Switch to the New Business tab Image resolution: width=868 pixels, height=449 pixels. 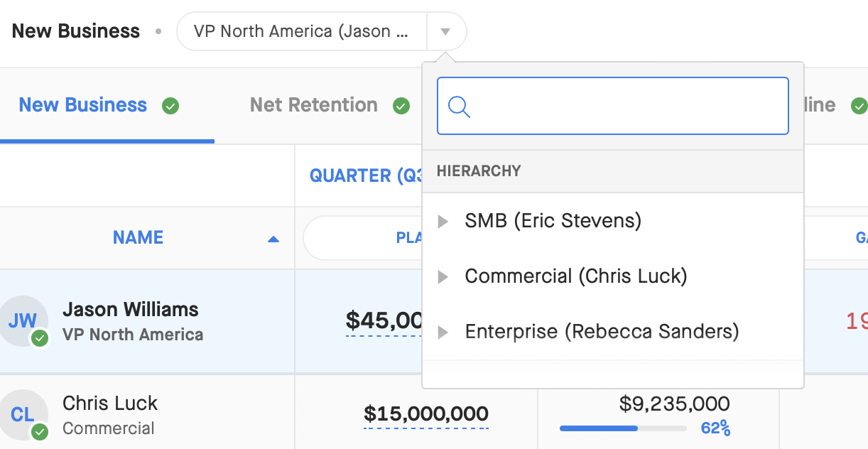pos(82,105)
